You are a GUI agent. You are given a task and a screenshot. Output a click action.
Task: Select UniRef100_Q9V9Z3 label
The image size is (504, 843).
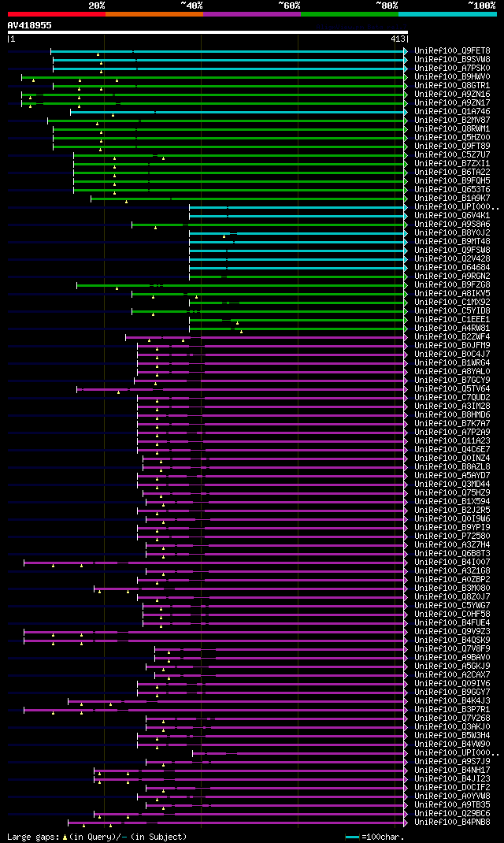(452, 631)
